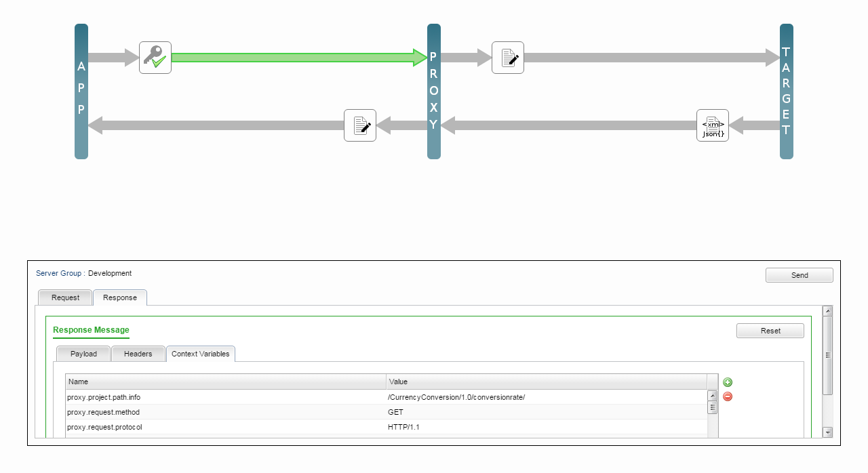Click the outer panel scrollbar down arrow
The height and width of the screenshot is (473, 868).
click(827, 432)
